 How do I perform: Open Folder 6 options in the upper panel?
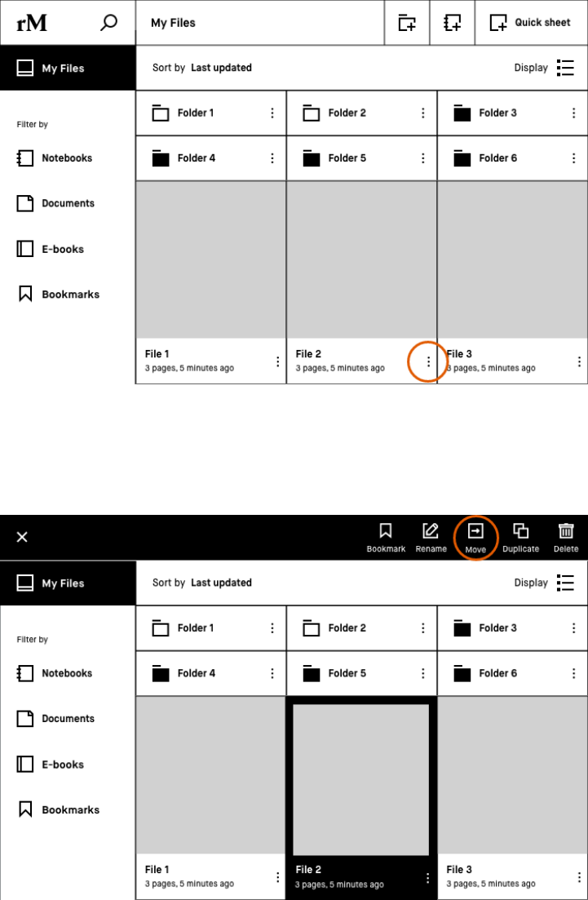click(573, 158)
